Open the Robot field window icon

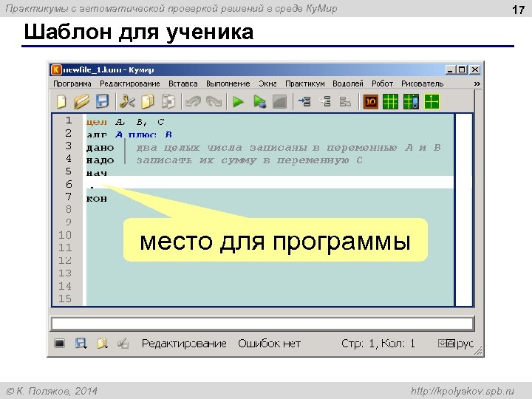click(x=390, y=102)
